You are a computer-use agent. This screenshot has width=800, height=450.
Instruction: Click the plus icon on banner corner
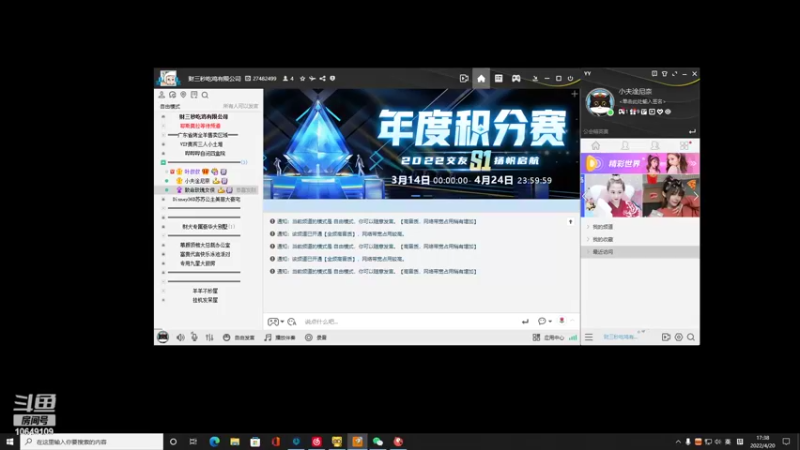click(x=574, y=94)
